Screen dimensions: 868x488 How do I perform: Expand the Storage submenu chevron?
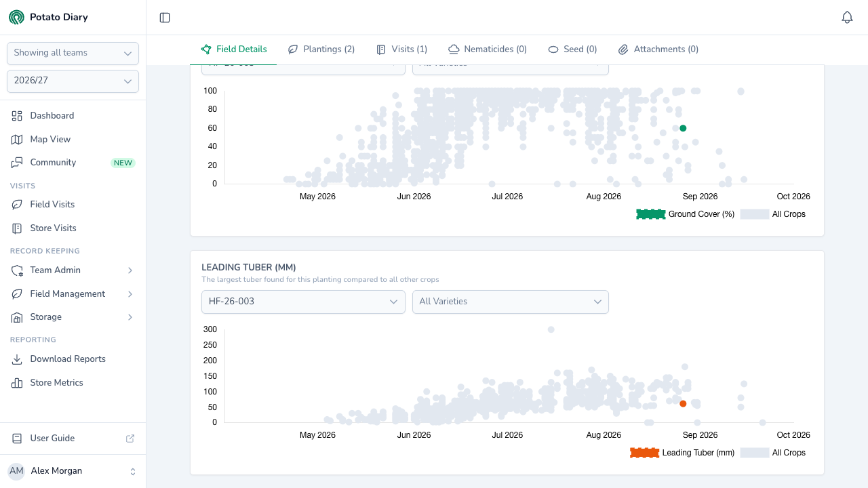click(130, 317)
